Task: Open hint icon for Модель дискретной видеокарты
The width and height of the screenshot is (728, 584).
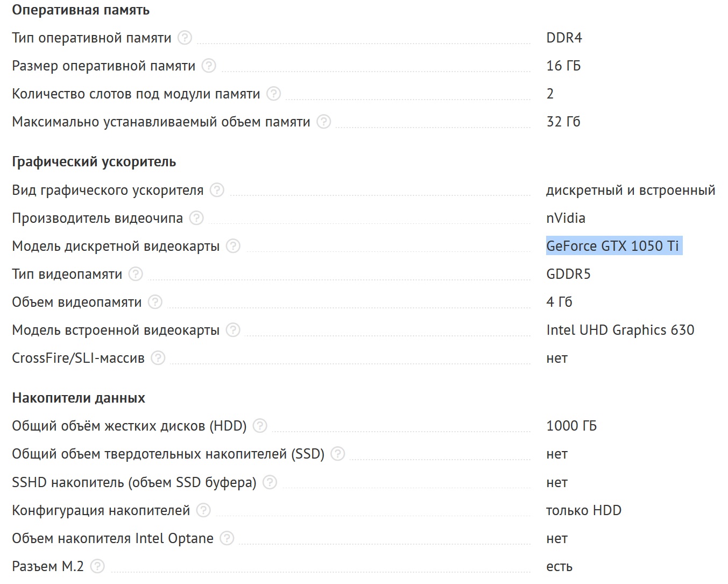Action: click(233, 246)
